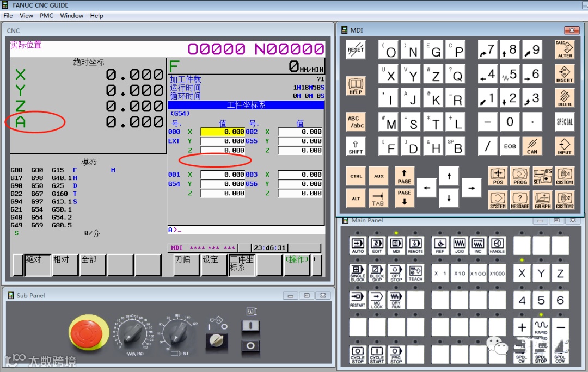This screenshot has width=588, height=372.
Task: Click the + continuation softkey on CNC screen
Action: (316, 264)
